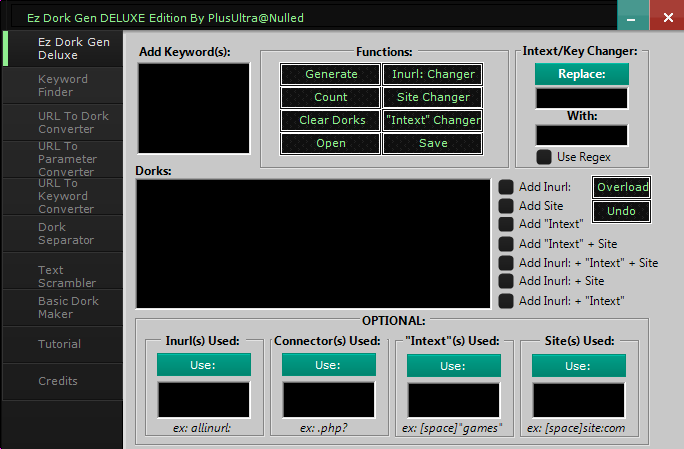The height and width of the screenshot is (449, 684).
Task: Click the Overload button
Action: (x=621, y=187)
